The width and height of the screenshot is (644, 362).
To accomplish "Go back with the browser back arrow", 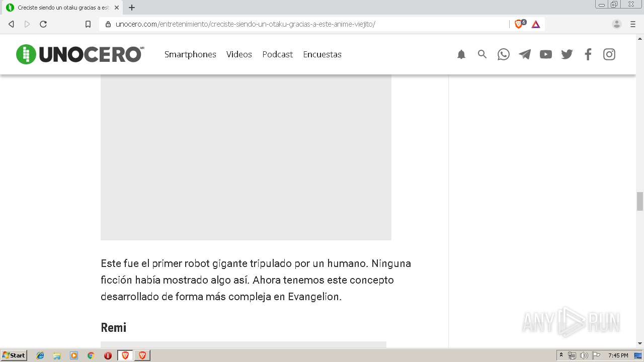I will [11, 24].
